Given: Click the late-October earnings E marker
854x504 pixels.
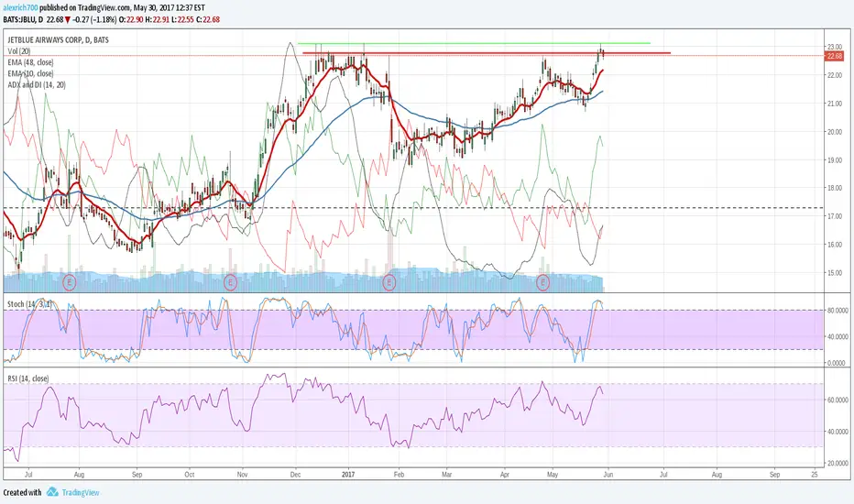Looking at the screenshot, I should (x=230, y=282).
